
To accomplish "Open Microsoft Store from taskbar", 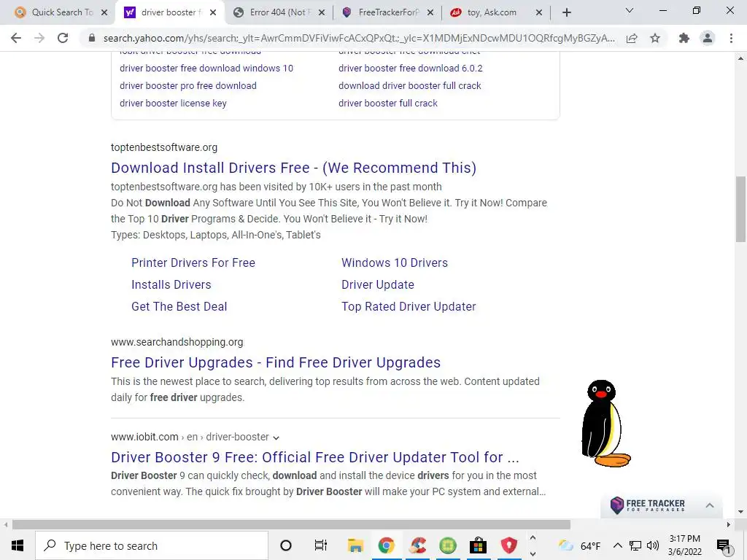I will coord(478,545).
